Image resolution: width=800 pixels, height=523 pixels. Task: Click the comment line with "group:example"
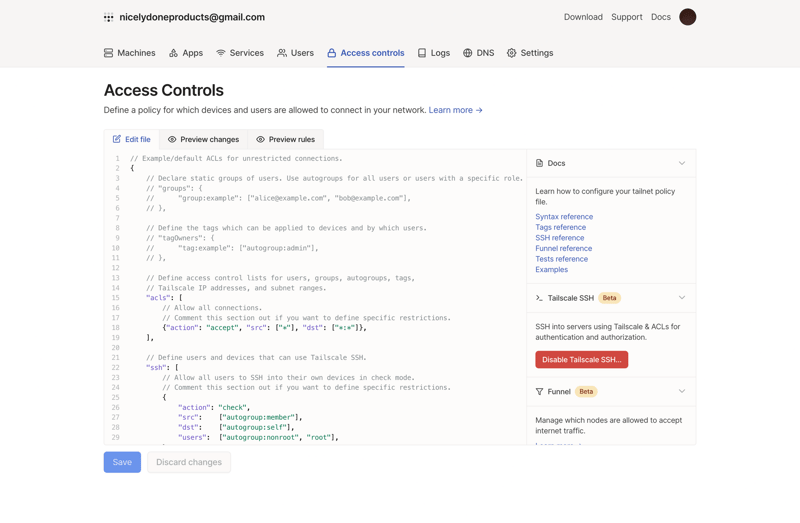tap(279, 198)
